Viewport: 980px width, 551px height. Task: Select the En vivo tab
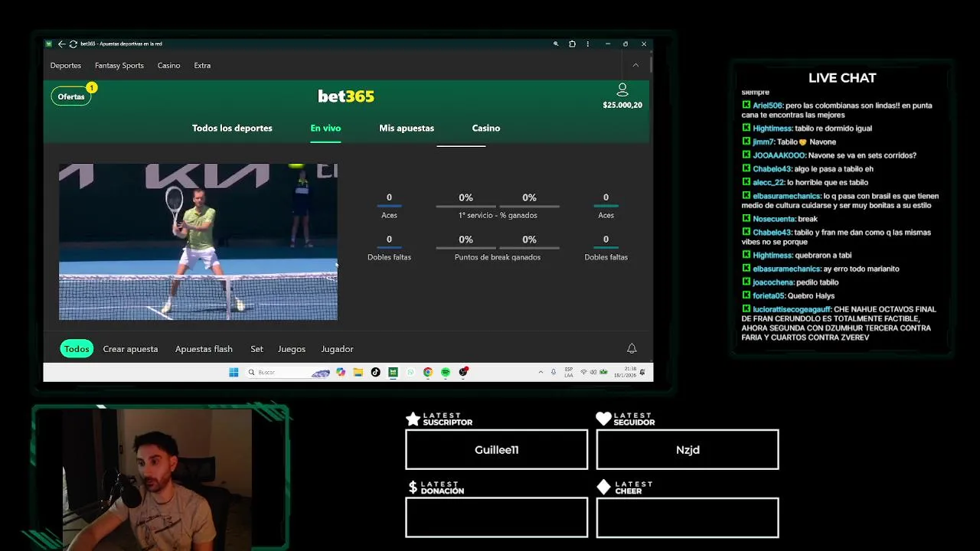point(325,128)
